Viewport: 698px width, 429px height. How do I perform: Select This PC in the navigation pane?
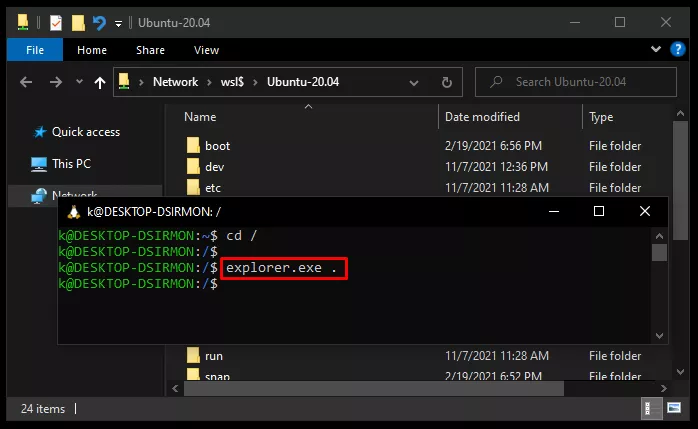(71, 164)
